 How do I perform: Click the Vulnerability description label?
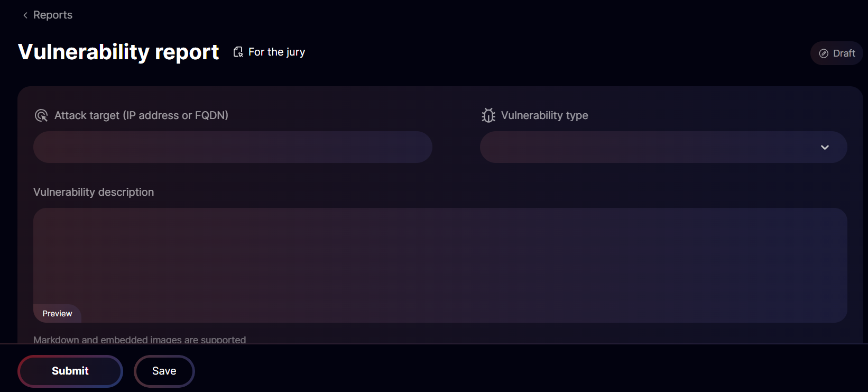tap(94, 192)
